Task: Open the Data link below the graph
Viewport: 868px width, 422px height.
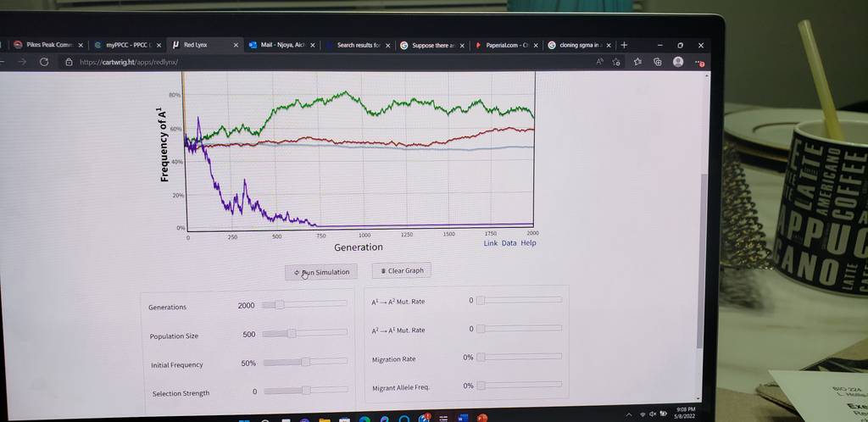Action: [509, 243]
